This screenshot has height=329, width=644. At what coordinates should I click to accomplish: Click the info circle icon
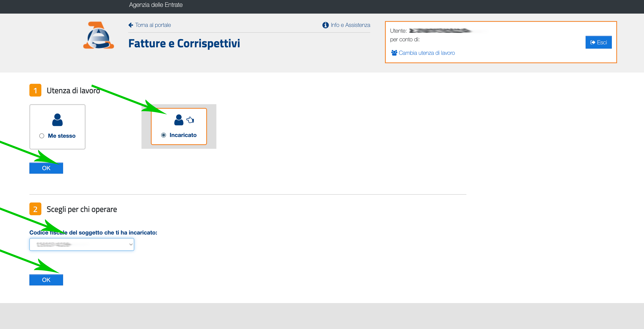point(325,25)
